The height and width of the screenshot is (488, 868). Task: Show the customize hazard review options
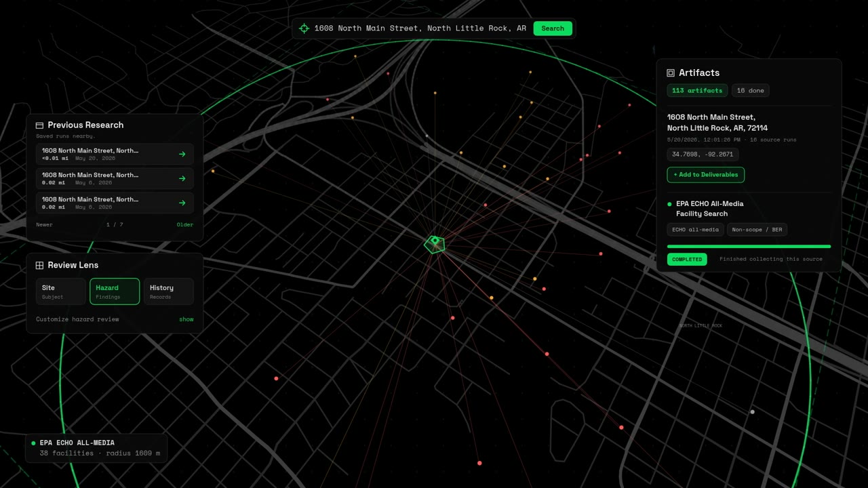pos(186,319)
